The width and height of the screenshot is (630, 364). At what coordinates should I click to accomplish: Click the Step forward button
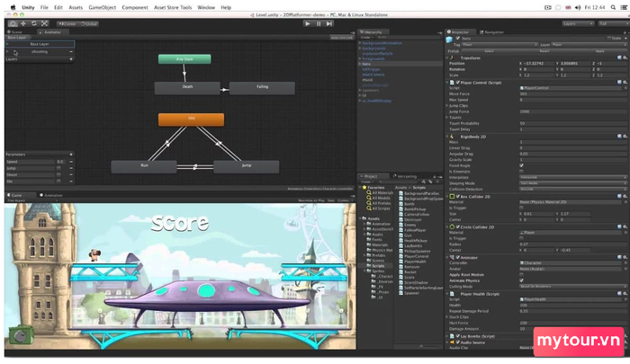tap(329, 23)
